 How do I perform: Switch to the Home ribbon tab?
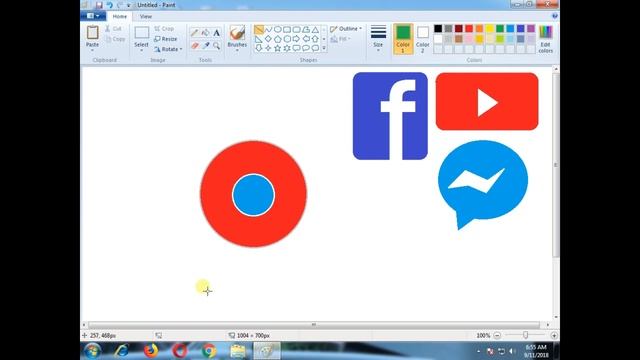[120, 16]
